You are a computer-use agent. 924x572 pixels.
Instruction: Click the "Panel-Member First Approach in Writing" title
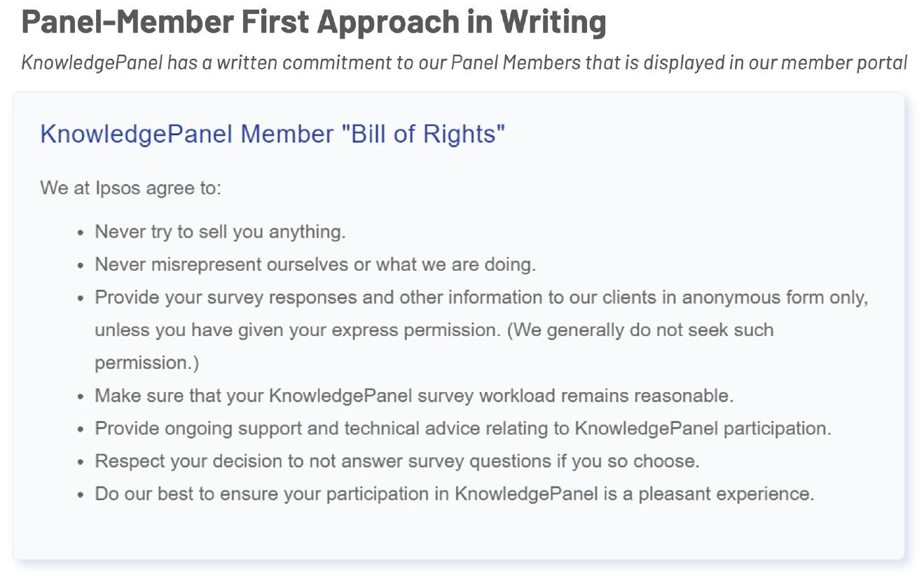coord(314,22)
